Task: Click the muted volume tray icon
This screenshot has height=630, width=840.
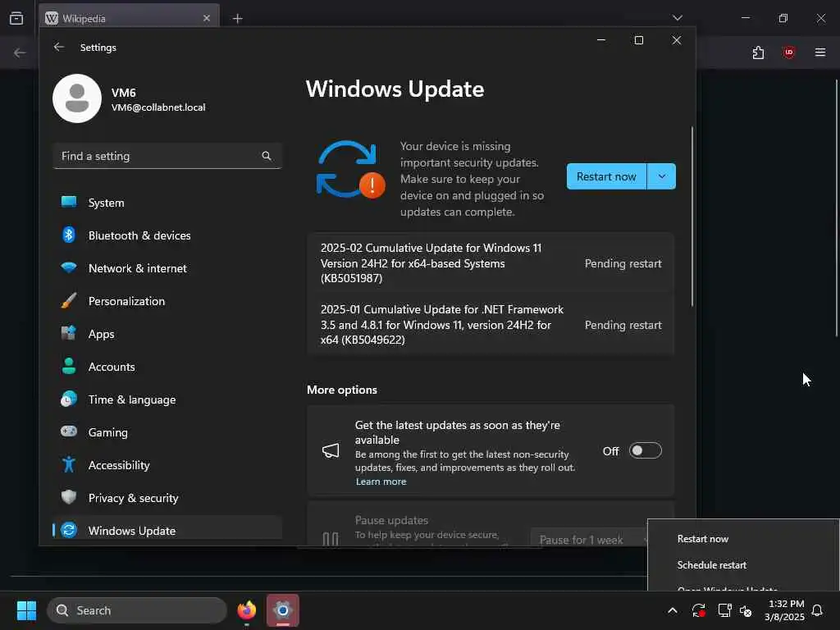Action: (x=746, y=610)
